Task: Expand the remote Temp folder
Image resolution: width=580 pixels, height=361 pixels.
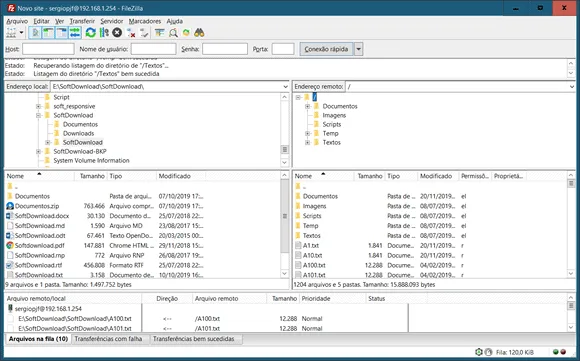Action: 307,134
